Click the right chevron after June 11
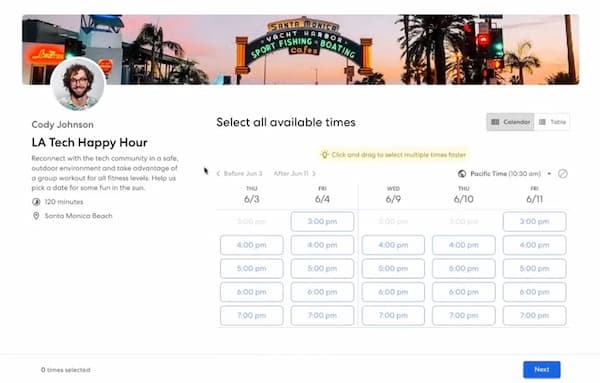 (314, 174)
